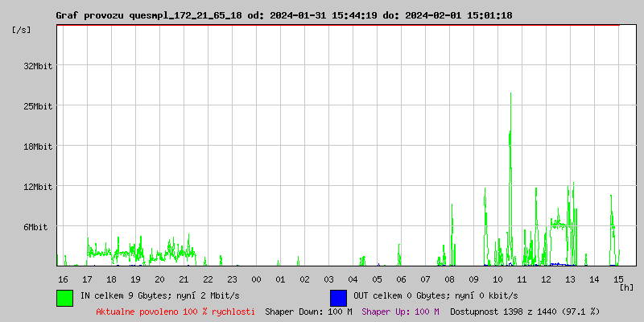Select hour 16 on the time axis
The height and width of the screenshot is (322, 644).
(x=63, y=279)
